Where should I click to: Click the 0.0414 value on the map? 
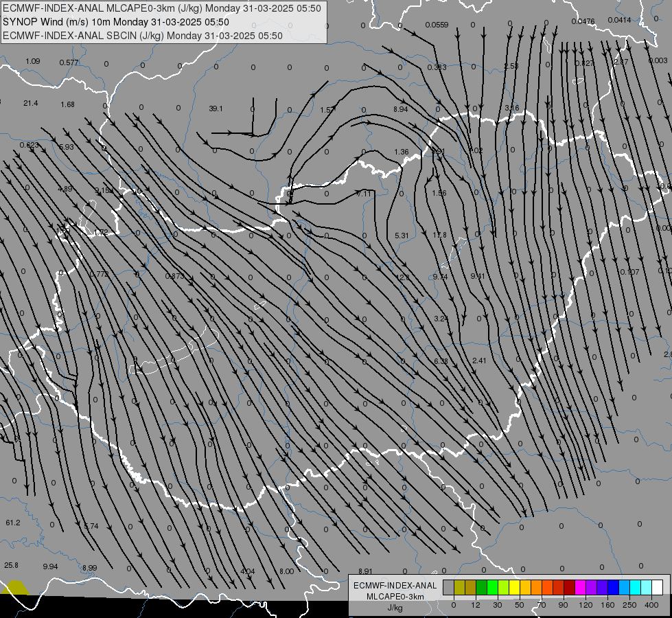click(619, 20)
